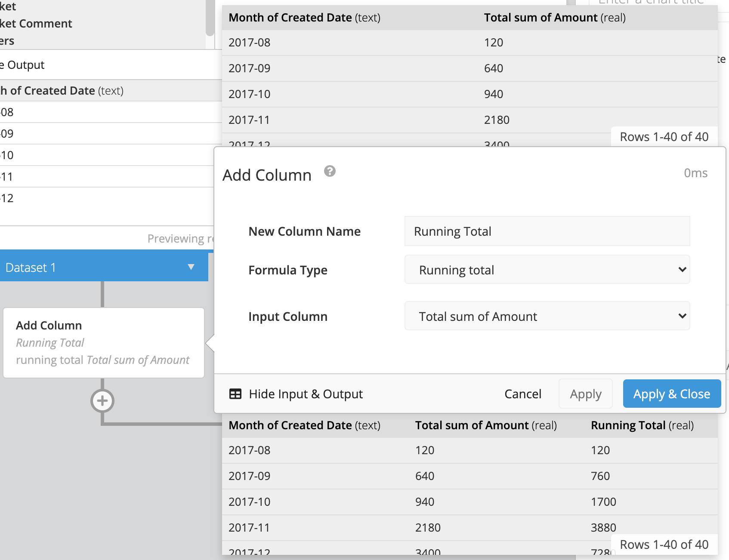
Task: Click the Month of Created Date header in input table
Action: [x=304, y=18]
